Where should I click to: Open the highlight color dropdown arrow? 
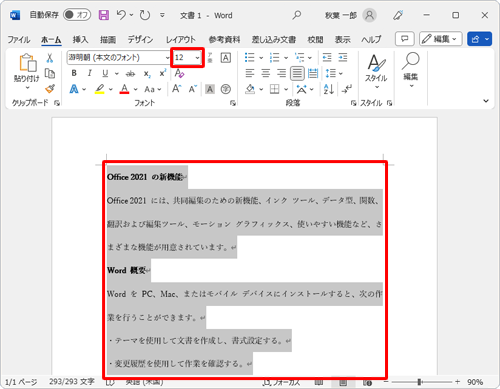click(x=111, y=89)
